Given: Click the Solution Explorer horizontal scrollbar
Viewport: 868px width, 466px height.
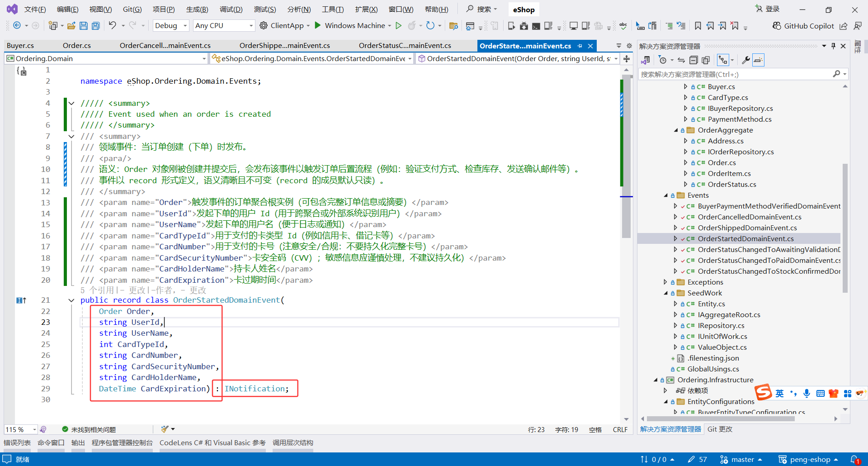Looking at the screenshot, I should [x=721, y=418].
